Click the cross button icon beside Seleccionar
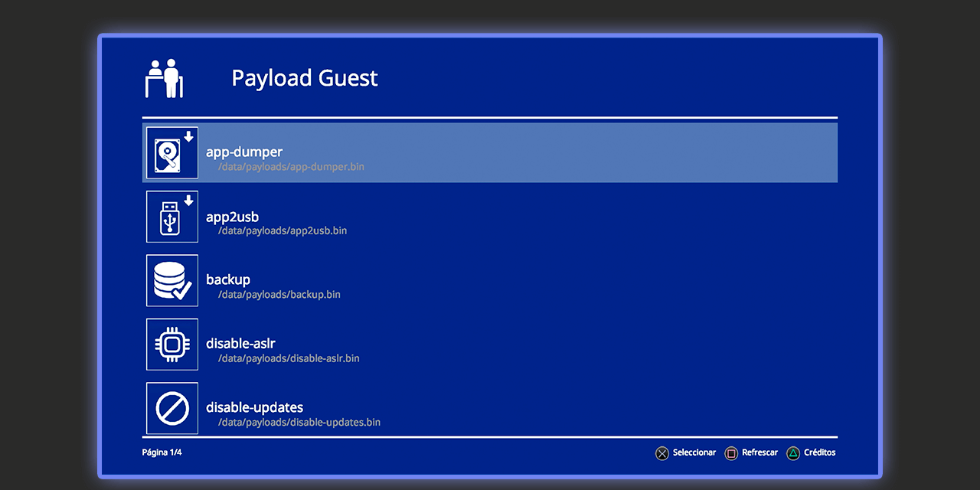Image resolution: width=980 pixels, height=490 pixels. point(662,453)
